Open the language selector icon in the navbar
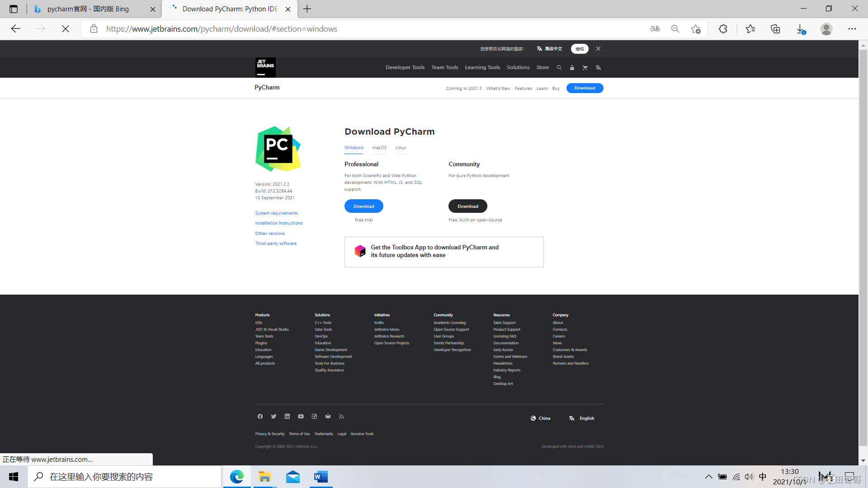 point(598,67)
